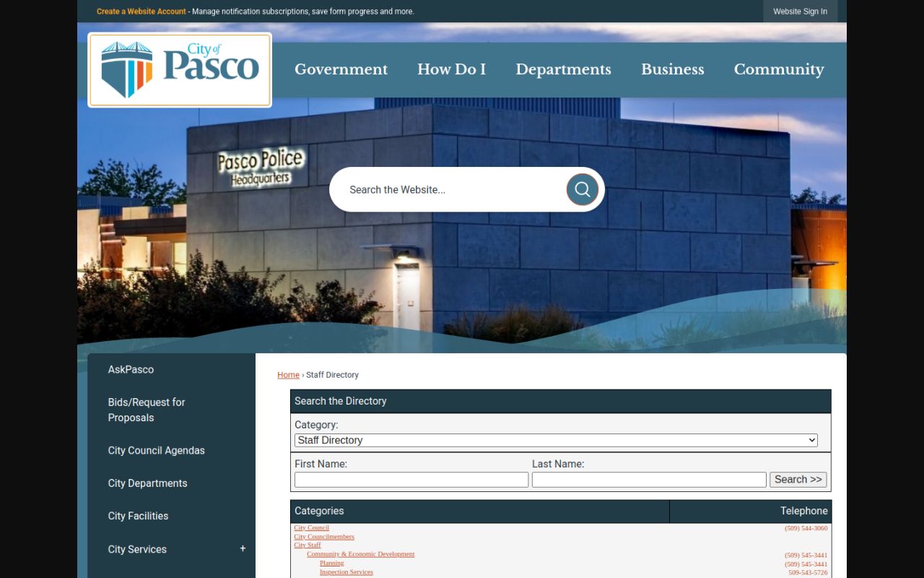
Task: Open Bids/Request for Proposals sidebar item
Action: (x=147, y=410)
